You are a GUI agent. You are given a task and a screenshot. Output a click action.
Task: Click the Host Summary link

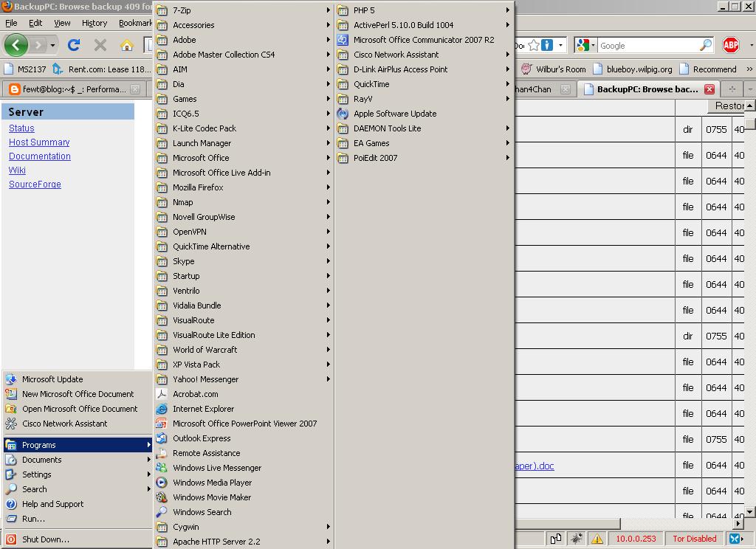pyautogui.click(x=39, y=142)
